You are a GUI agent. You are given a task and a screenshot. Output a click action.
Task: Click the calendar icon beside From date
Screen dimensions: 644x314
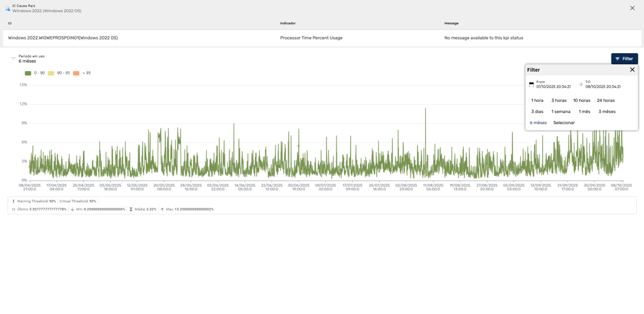[x=531, y=85]
